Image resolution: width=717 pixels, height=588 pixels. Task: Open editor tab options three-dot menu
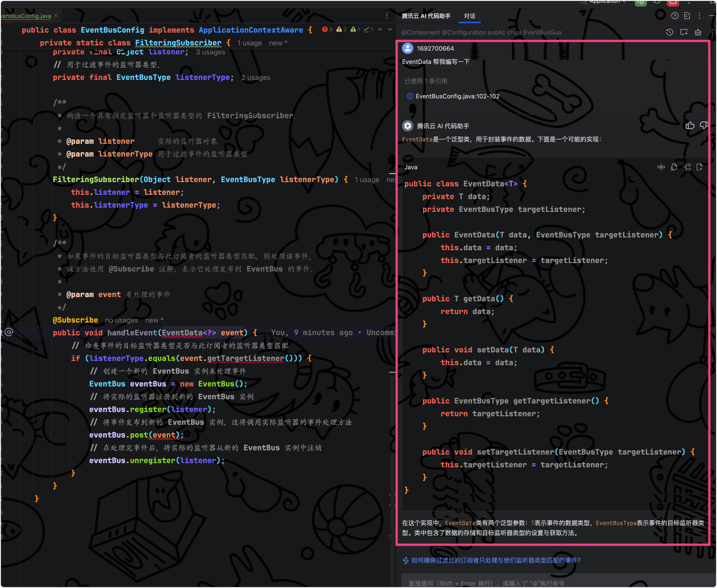387,16
